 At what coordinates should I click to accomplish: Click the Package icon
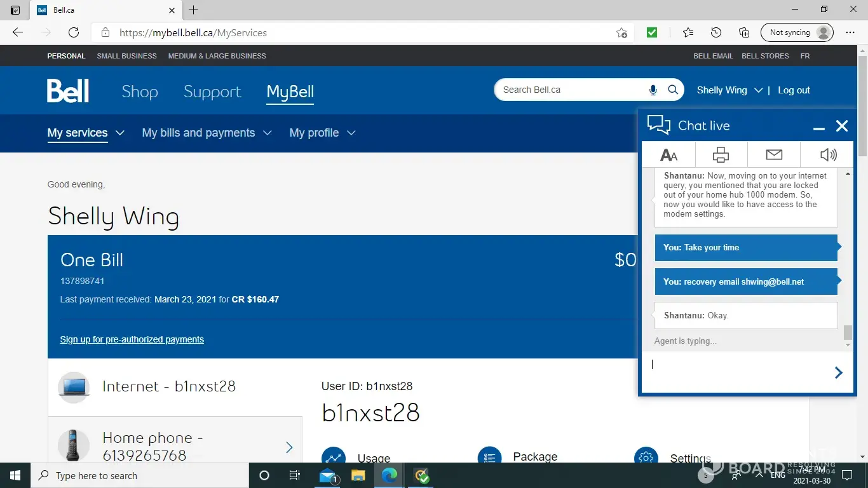tap(489, 456)
